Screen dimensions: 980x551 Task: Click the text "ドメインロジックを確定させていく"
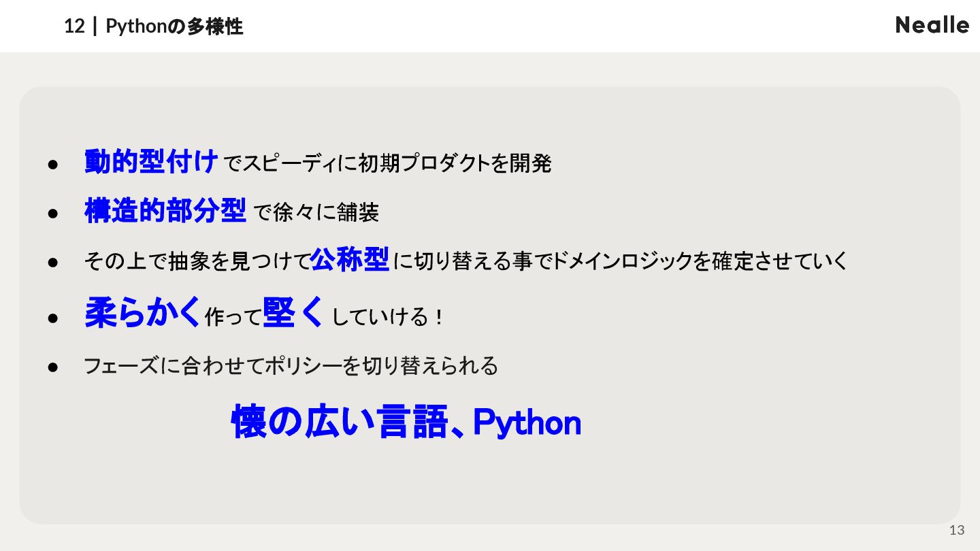coord(700,261)
